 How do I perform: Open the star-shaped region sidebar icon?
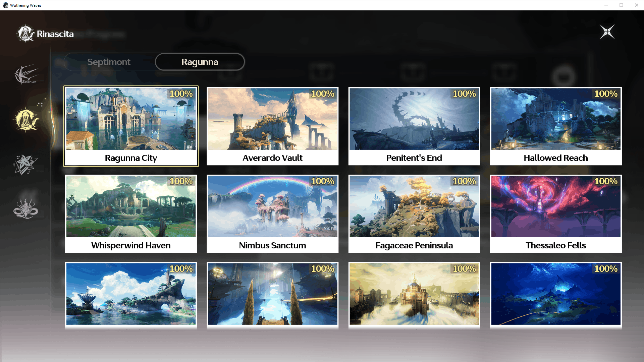pos(25,165)
